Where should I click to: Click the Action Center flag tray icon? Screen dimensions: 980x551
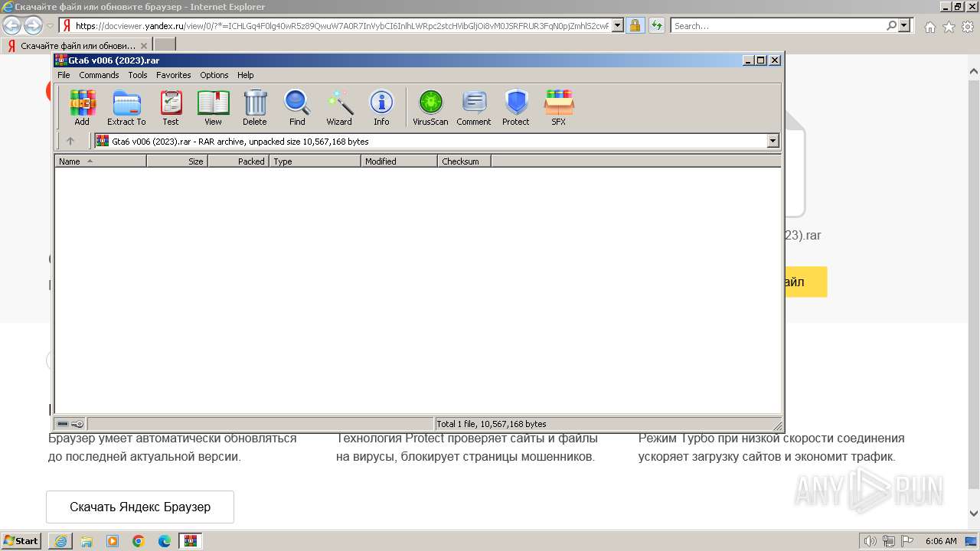(x=906, y=541)
